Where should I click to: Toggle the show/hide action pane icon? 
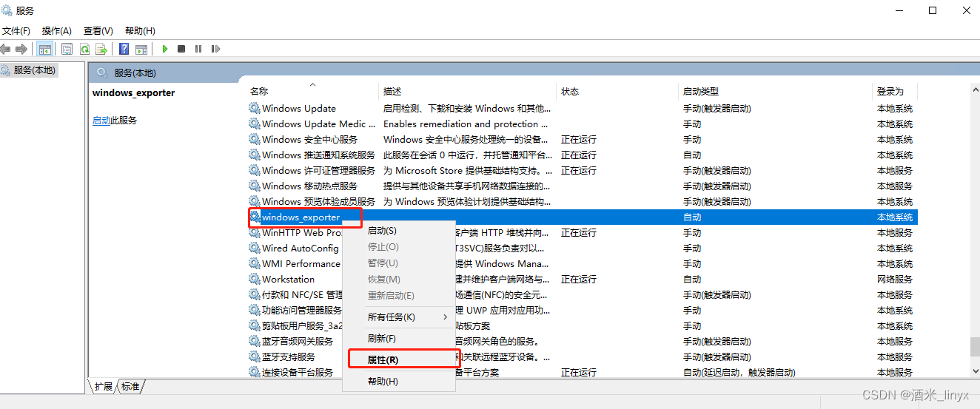point(141,49)
